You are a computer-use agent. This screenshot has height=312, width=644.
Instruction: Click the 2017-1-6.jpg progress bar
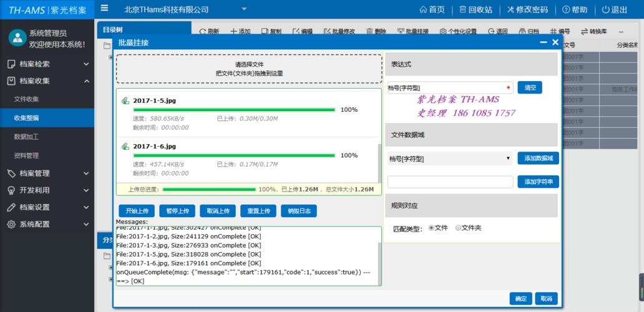pos(234,155)
